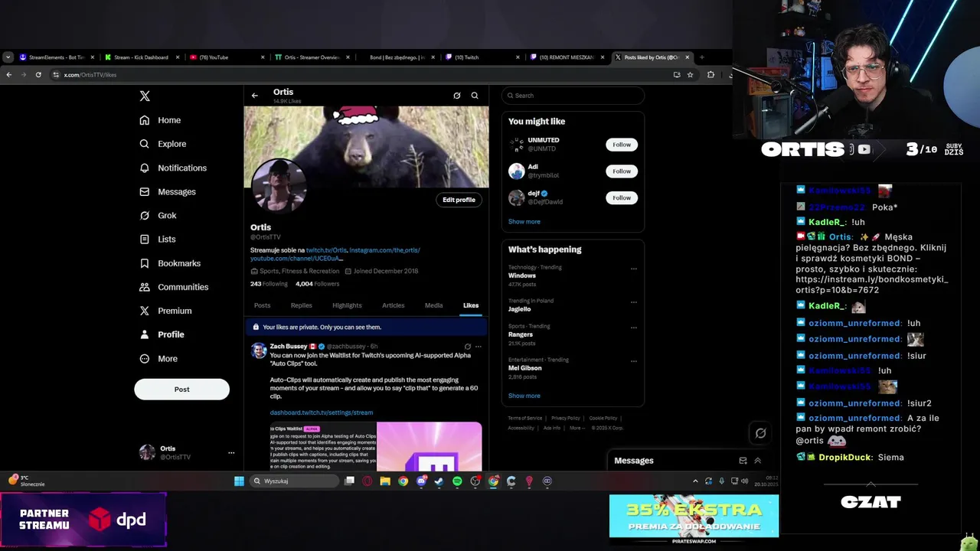Open Discord from the taskbar

tap(421, 481)
